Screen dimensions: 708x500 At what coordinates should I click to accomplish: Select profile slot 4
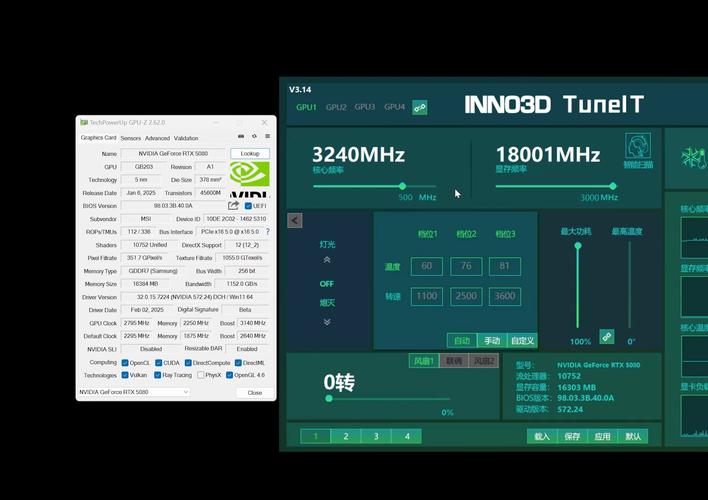(407, 436)
